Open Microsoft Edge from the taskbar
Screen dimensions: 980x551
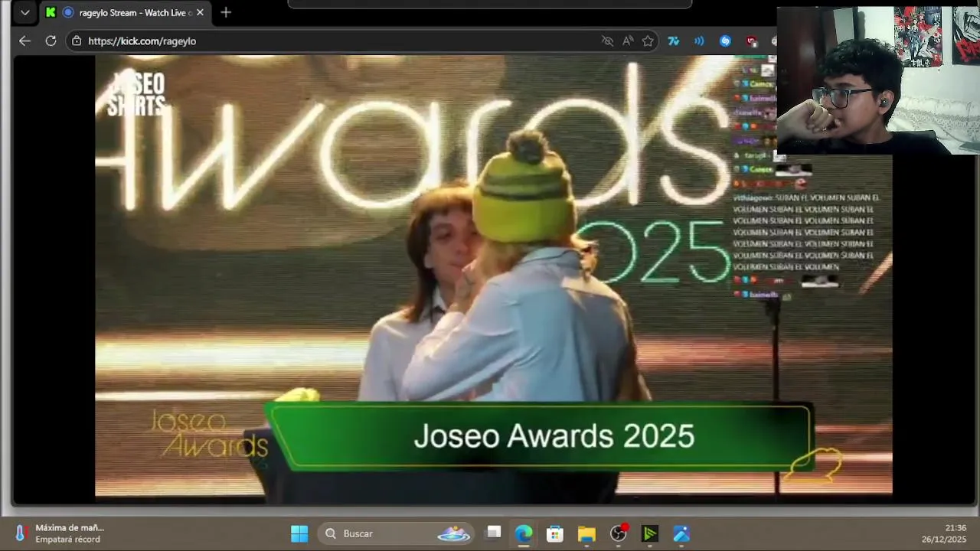coord(524,533)
